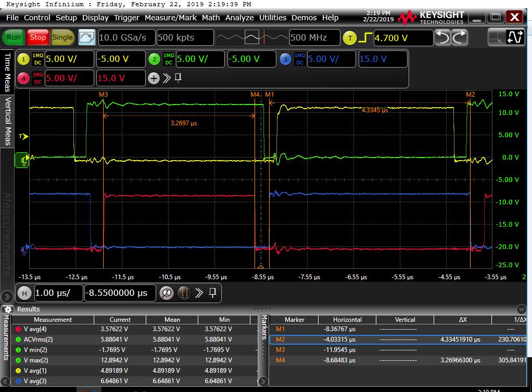This screenshot has height=392, width=532.
Task: Toggle channel 3 blue button
Action: point(285,59)
